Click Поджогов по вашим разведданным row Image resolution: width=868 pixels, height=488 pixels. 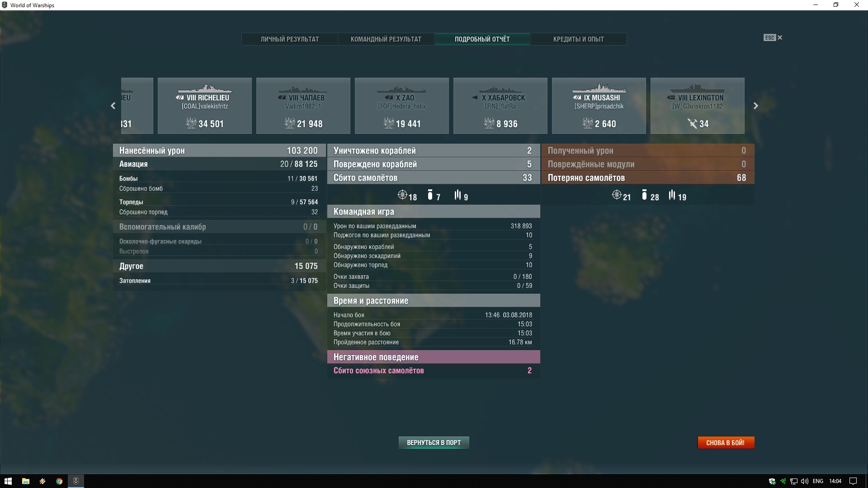pyautogui.click(x=434, y=235)
